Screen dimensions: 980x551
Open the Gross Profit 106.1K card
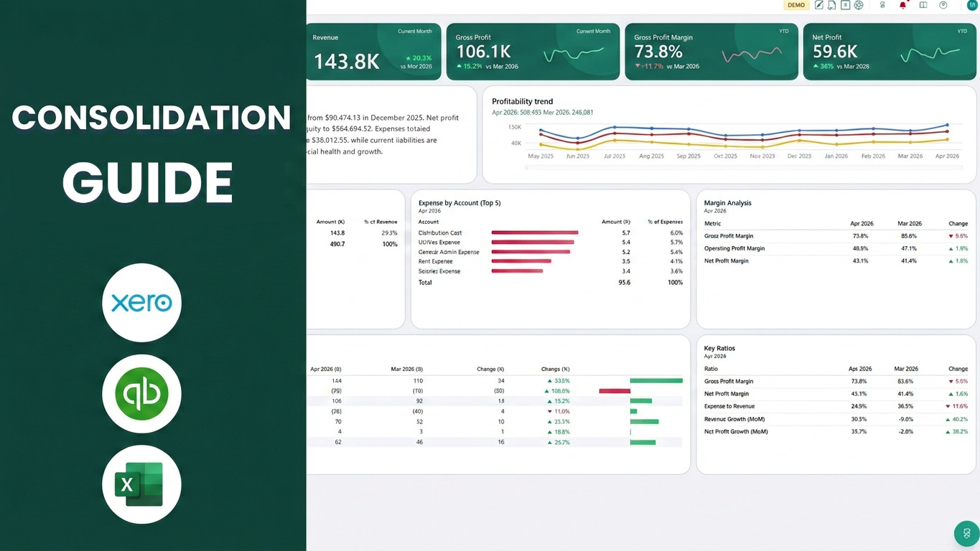click(533, 52)
